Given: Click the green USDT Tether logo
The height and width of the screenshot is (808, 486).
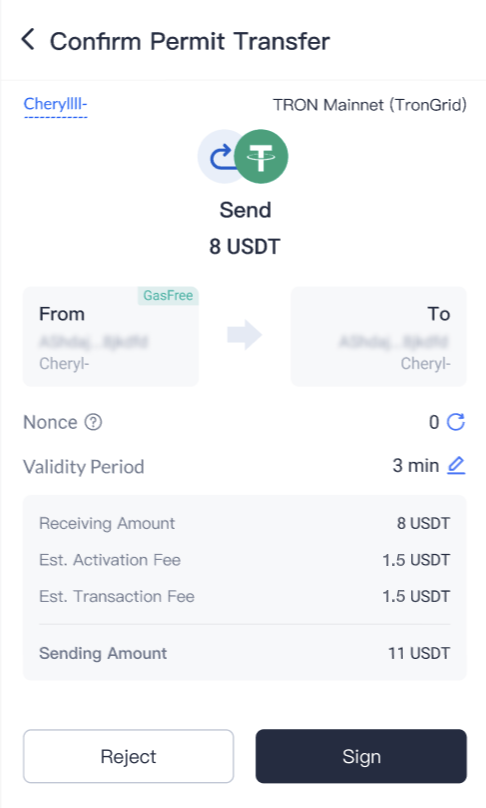Looking at the screenshot, I should tap(261, 157).
